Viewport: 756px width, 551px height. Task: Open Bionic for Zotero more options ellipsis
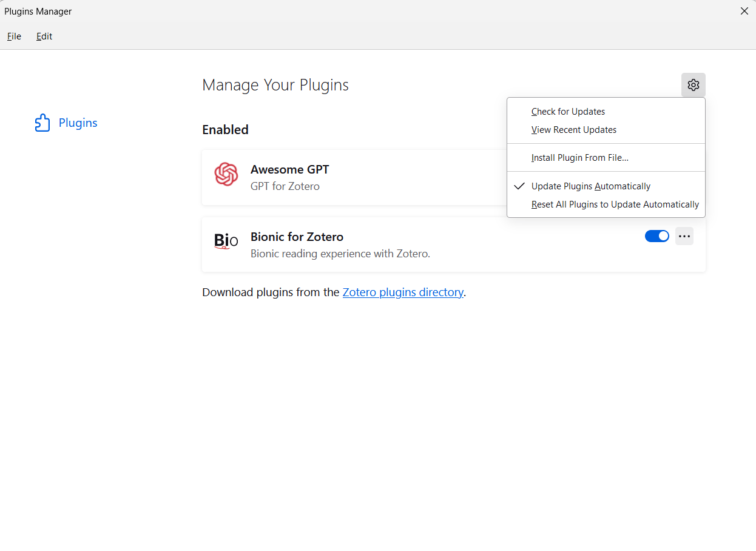coord(684,236)
